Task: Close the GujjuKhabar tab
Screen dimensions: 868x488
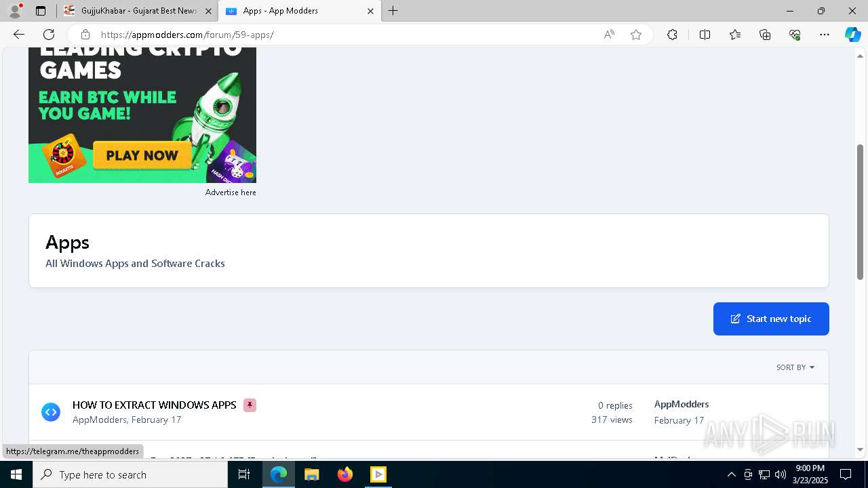Action: point(208,11)
